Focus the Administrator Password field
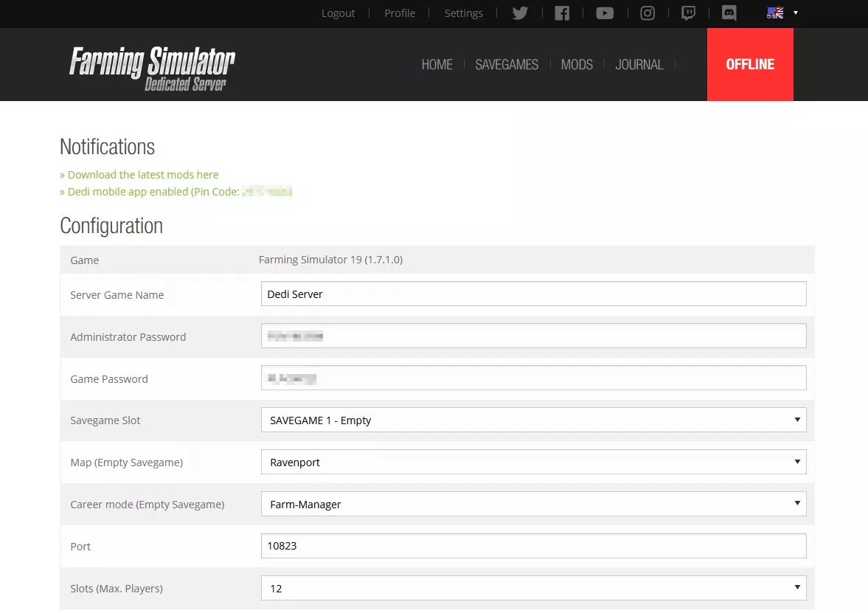 534,336
